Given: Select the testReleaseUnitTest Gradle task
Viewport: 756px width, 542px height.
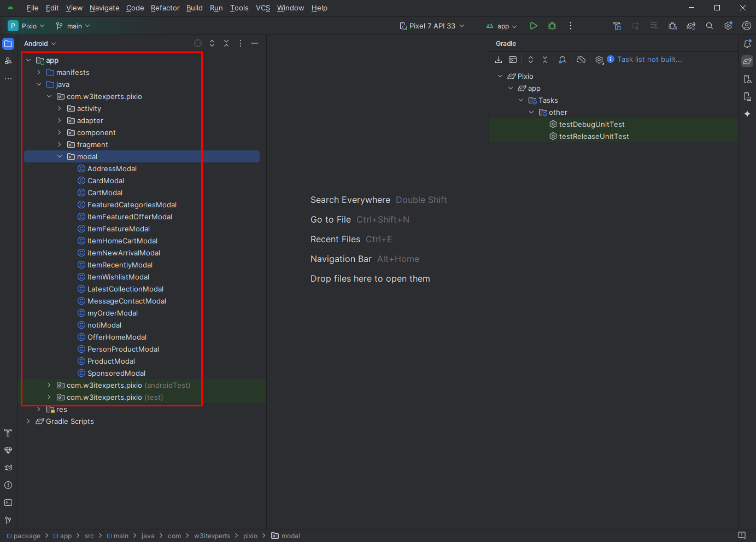Looking at the screenshot, I should [594, 136].
